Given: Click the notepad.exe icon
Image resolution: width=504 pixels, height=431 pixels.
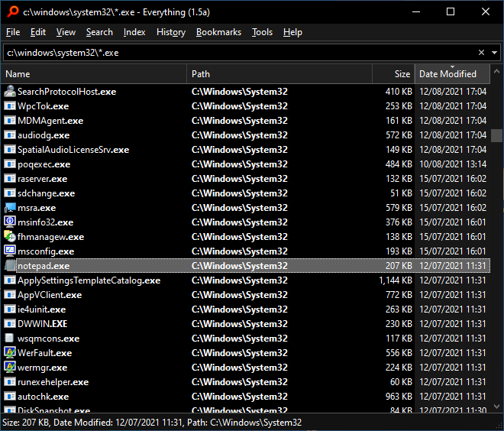Looking at the screenshot, I should [10, 266].
